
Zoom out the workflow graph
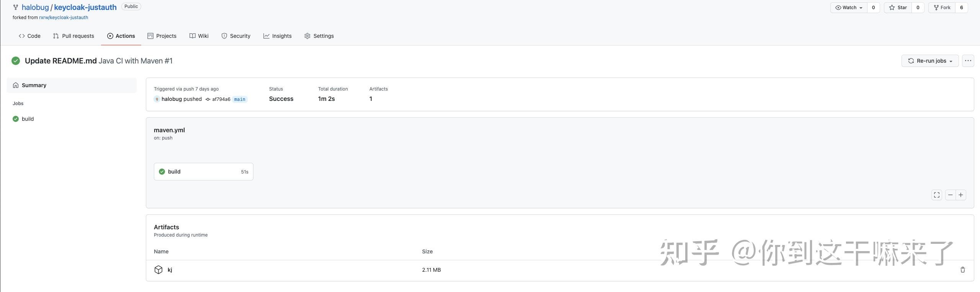(950, 195)
